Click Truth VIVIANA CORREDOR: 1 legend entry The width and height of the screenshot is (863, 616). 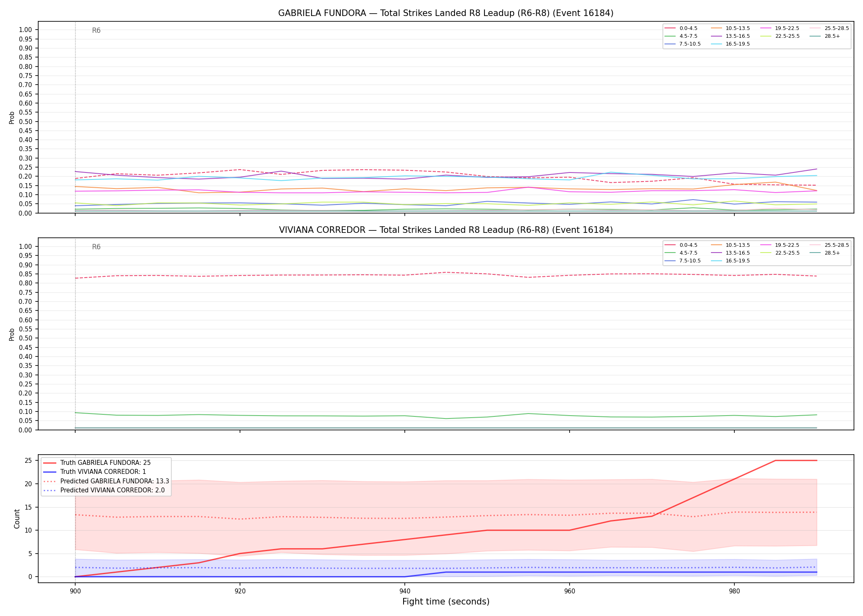tap(95, 472)
